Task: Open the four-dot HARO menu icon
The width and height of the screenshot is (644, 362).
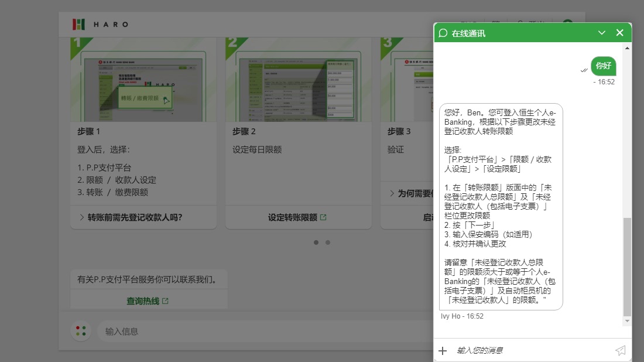Action: (x=81, y=331)
